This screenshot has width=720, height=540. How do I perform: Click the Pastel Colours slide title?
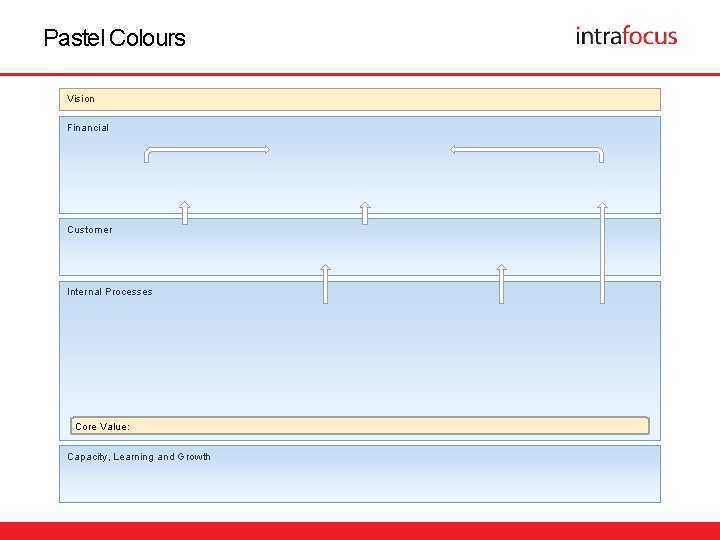[x=114, y=38]
